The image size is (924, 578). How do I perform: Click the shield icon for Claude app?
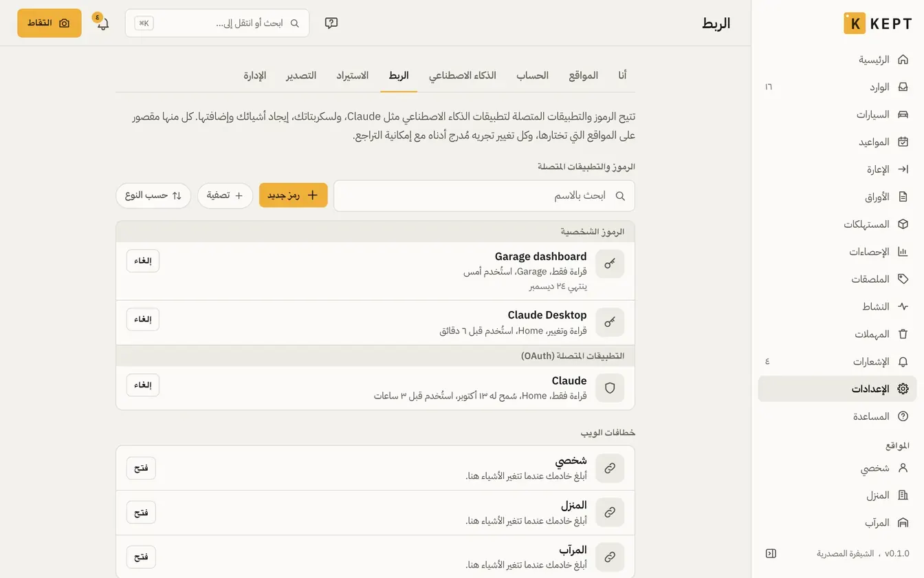(610, 388)
